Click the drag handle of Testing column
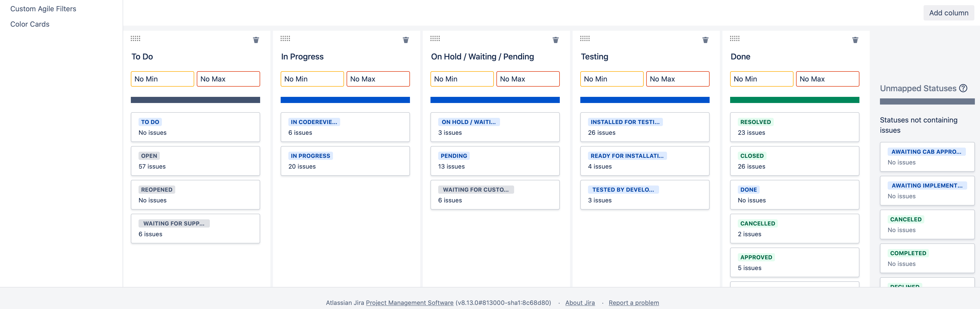 point(585,38)
